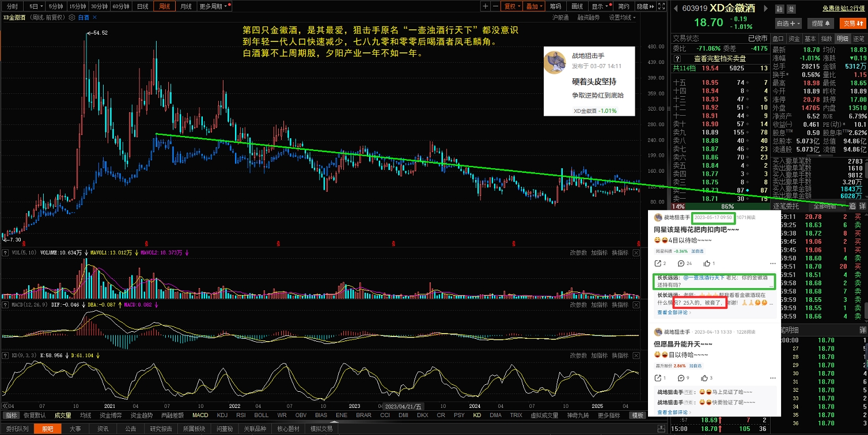
Task: Open help for KD indicator question mark
Action: [x=6, y=355]
